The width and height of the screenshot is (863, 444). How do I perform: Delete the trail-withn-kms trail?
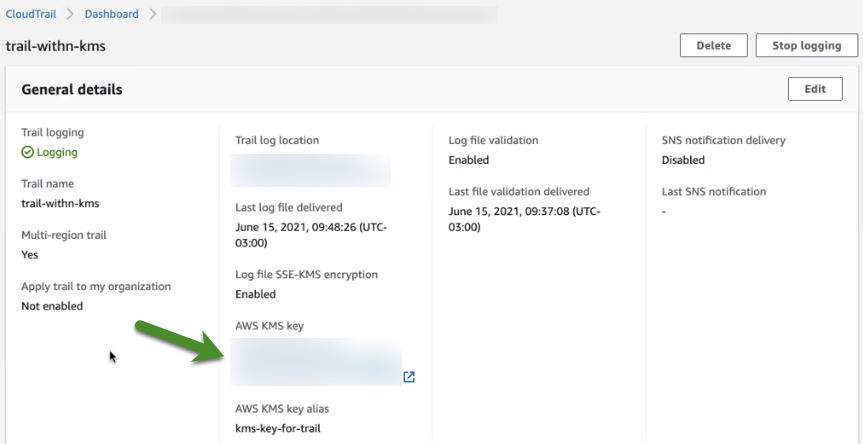pyautogui.click(x=713, y=46)
